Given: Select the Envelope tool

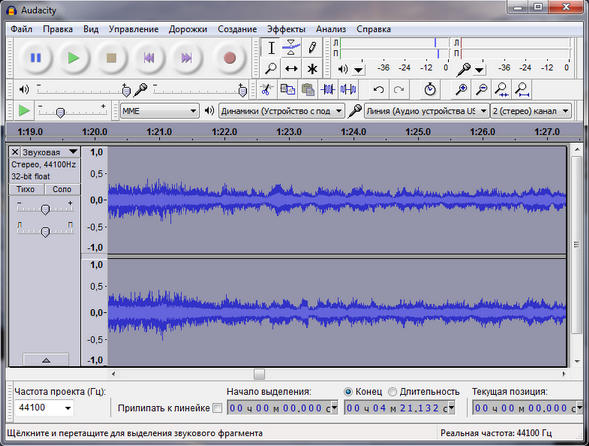Looking at the screenshot, I should click(x=291, y=48).
